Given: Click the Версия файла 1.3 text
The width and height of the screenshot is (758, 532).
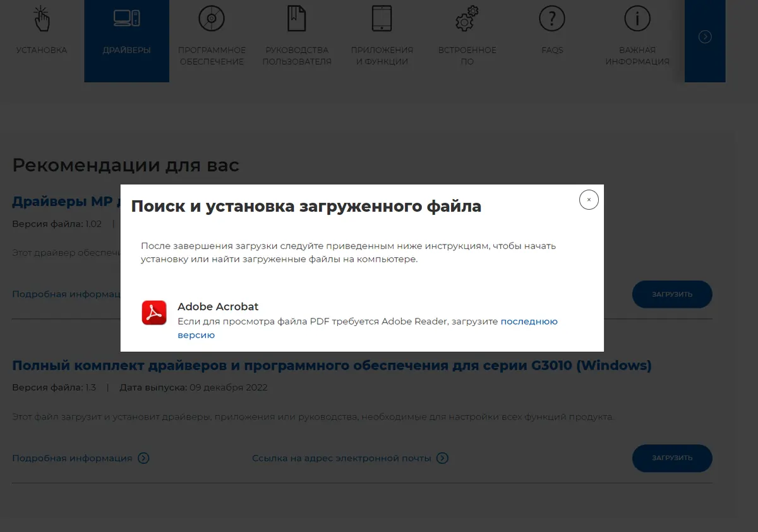Looking at the screenshot, I should [x=54, y=387].
